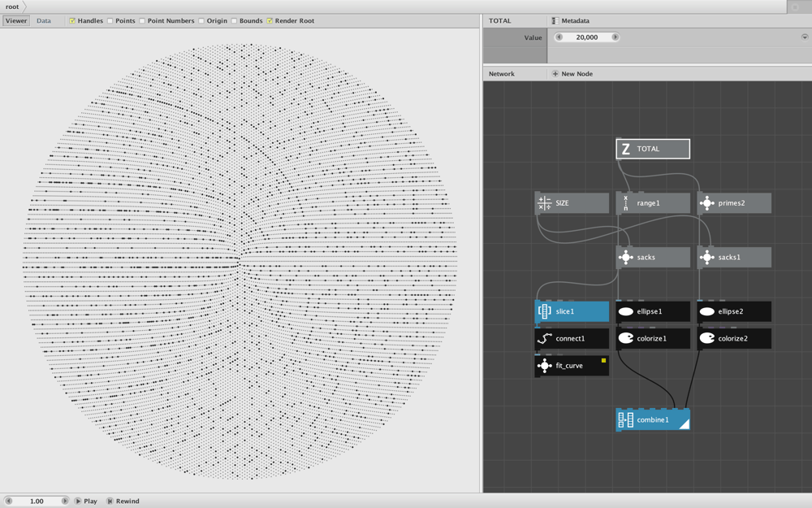The image size is (812, 508).
Task: Start animation with Play button
Action: [x=85, y=501]
